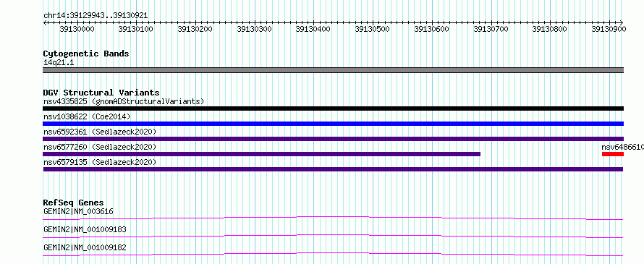The width and height of the screenshot is (644, 264).
Task: Click the blue nsv1038622 variant bar
Action: click(333, 124)
